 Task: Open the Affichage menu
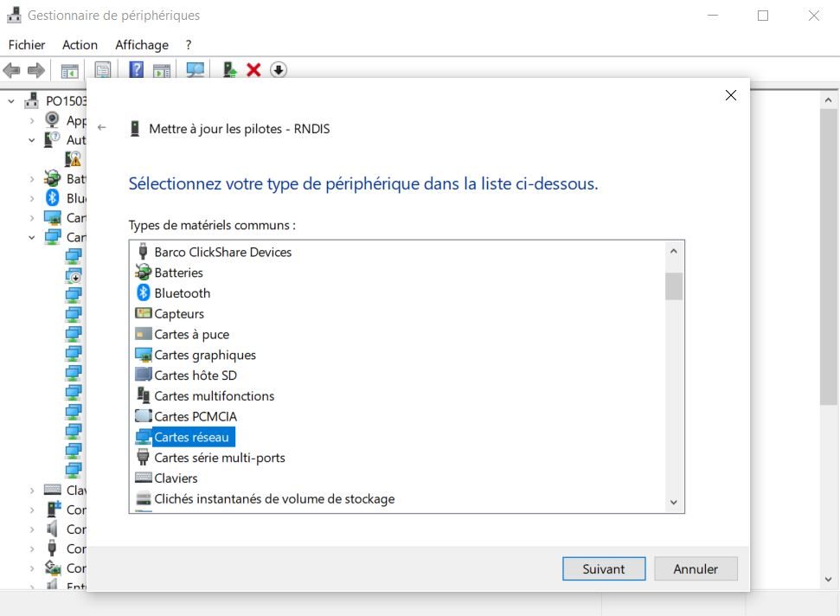(x=141, y=45)
